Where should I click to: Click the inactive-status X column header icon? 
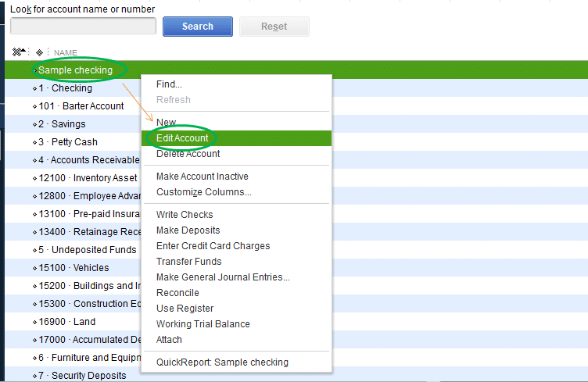pos(17,52)
